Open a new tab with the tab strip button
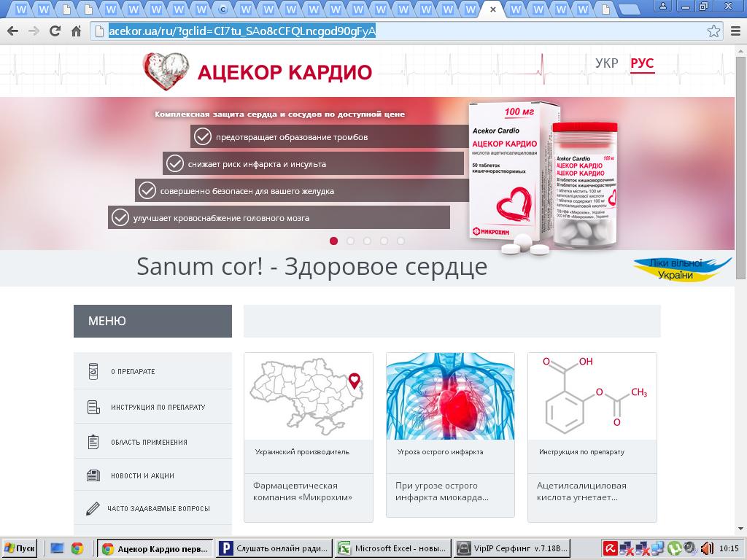The height and width of the screenshot is (560, 747). click(x=630, y=9)
